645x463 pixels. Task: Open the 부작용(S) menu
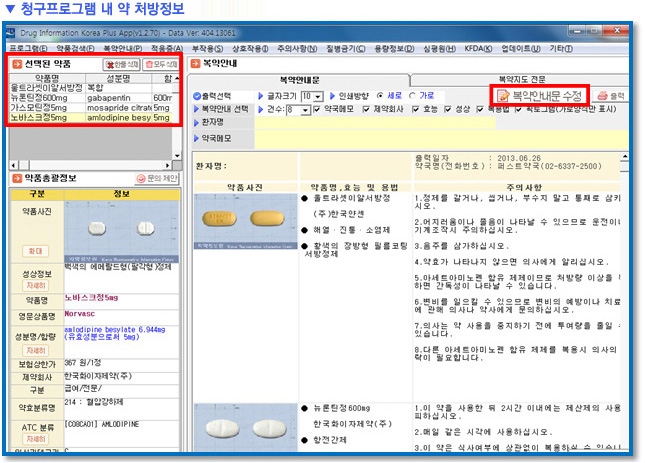click(x=207, y=49)
